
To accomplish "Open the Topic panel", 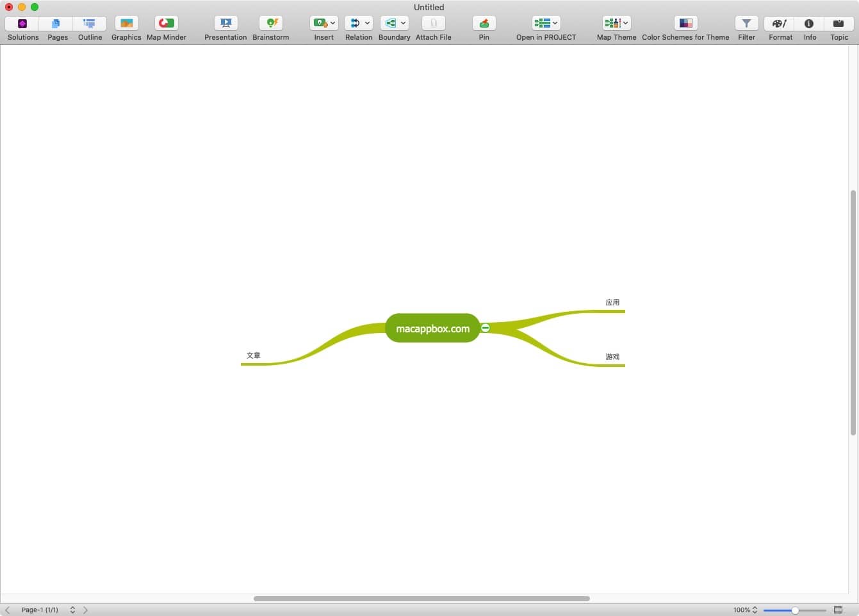I will click(839, 24).
